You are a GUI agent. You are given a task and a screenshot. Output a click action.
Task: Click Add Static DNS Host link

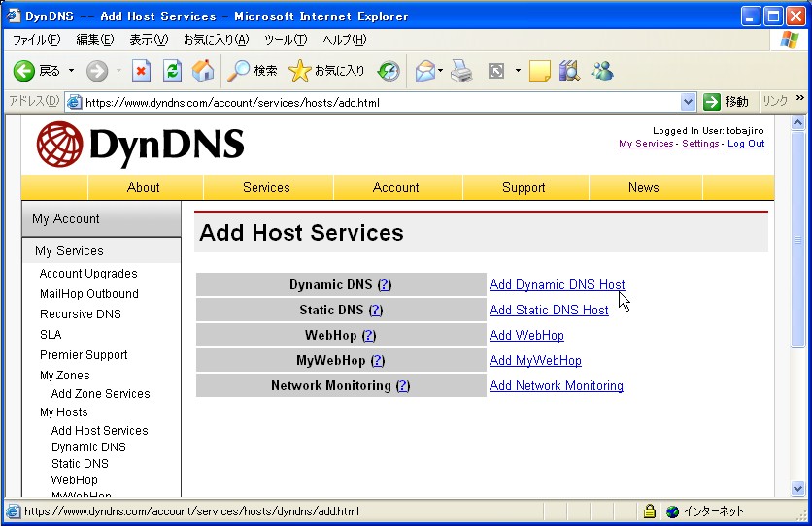[x=549, y=310]
